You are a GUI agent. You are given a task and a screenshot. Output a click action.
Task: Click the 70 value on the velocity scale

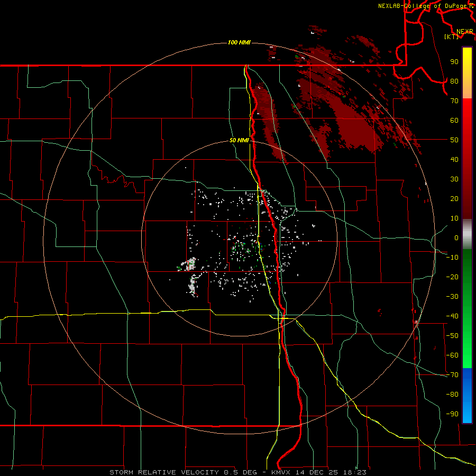tap(454, 101)
